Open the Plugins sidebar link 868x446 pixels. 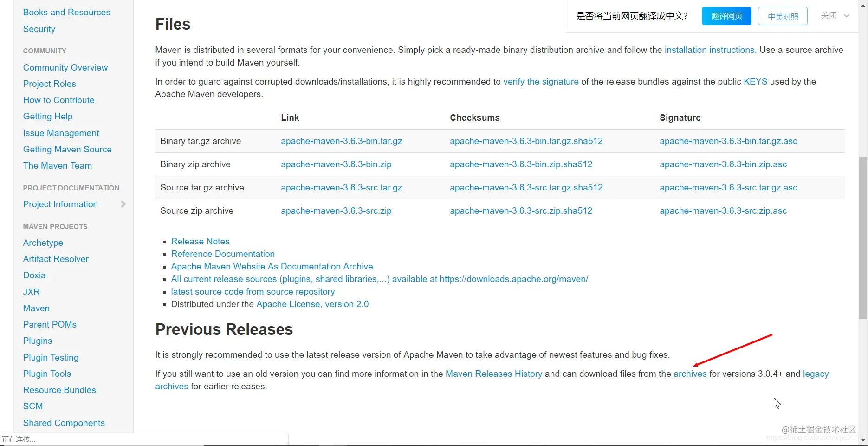pyautogui.click(x=38, y=341)
